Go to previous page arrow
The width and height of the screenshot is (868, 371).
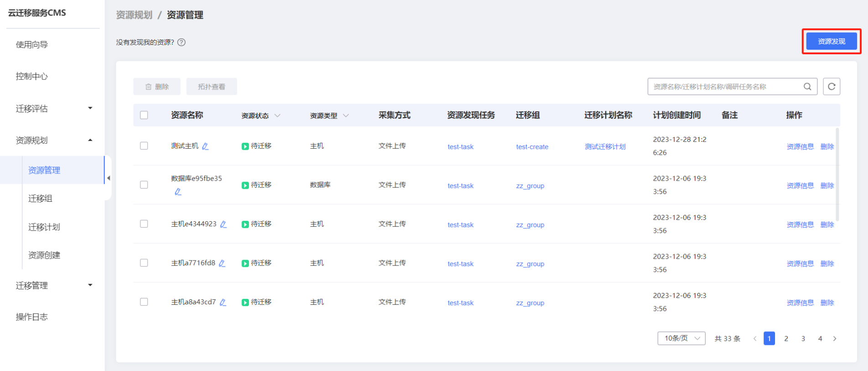pyautogui.click(x=755, y=339)
